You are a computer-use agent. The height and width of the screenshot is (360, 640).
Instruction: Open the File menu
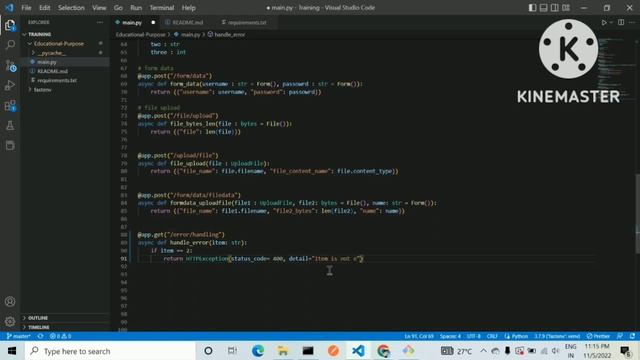tap(26, 8)
